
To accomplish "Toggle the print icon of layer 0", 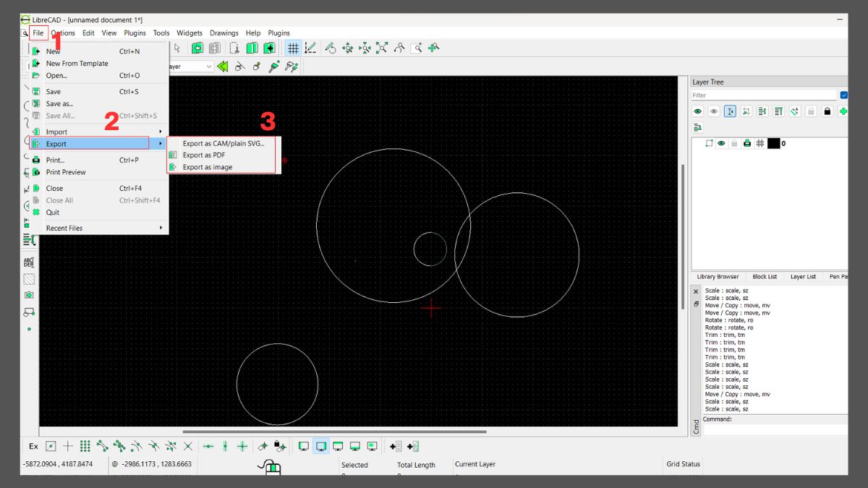I will tap(747, 143).
